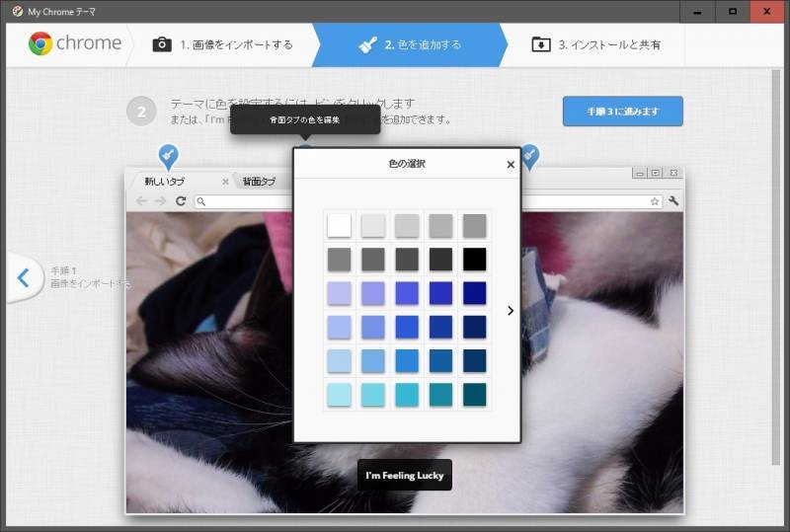Pick the bright blue swatch in fifth row center
Image resolution: width=790 pixels, height=532 pixels.
click(x=407, y=360)
